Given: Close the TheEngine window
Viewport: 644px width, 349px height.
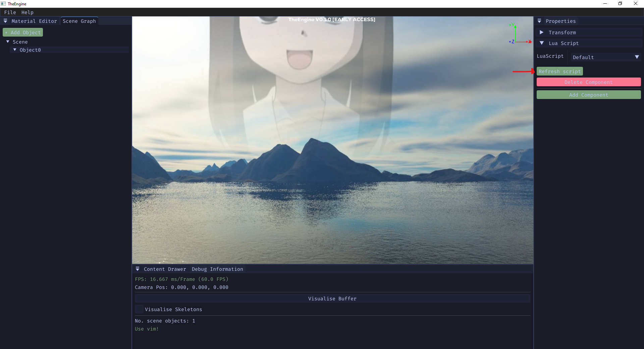Looking at the screenshot, I should tap(636, 4).
